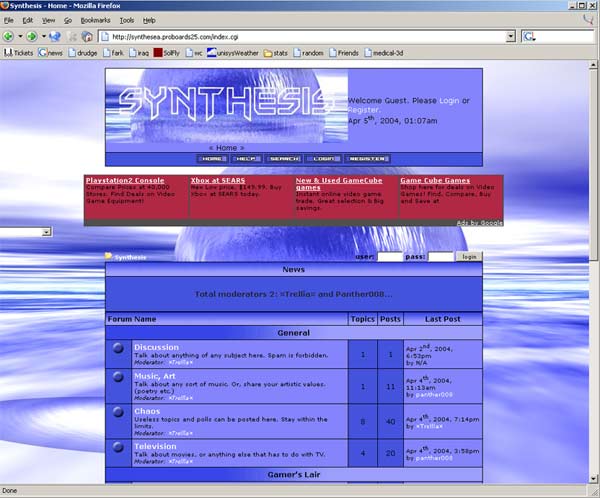Click the user name input field
600x498 pixels.
click(x=390, y=257)
